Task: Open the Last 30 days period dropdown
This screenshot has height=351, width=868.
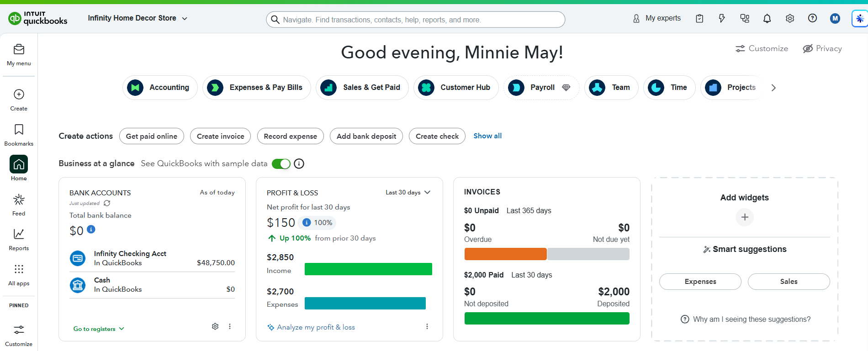Action: [408, 192]
